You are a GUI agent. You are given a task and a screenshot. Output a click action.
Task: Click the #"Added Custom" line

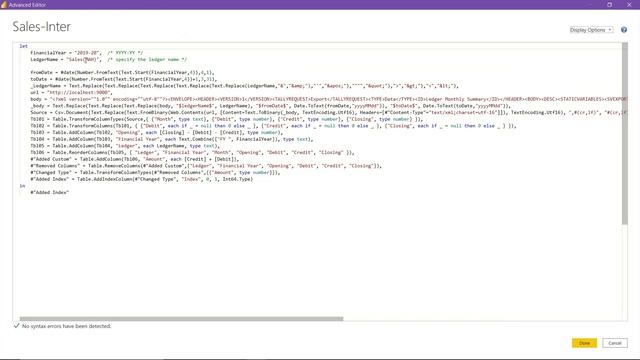tap(135, 159)
